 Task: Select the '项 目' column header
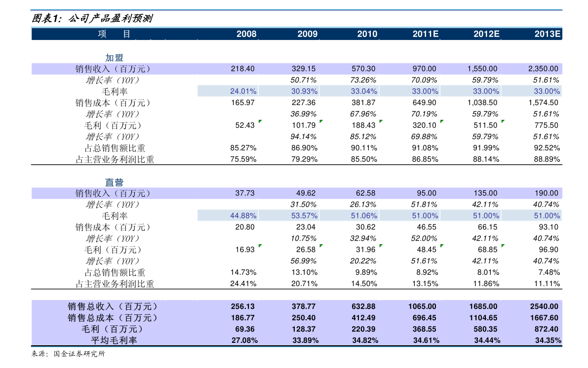pos(114,34)
